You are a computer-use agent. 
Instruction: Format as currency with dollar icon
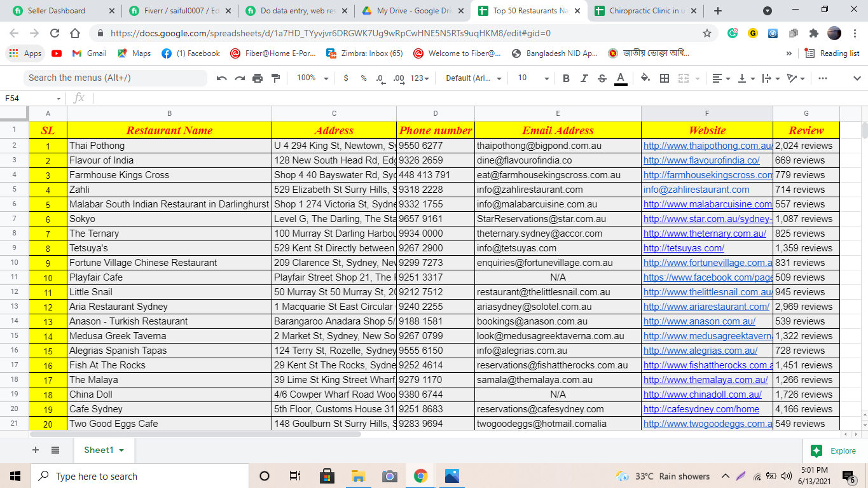(346, 78)
